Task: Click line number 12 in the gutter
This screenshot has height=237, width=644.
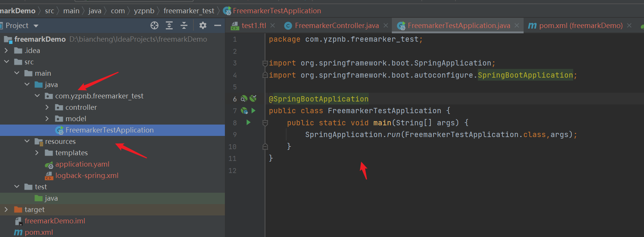Action: click(232, 170)
